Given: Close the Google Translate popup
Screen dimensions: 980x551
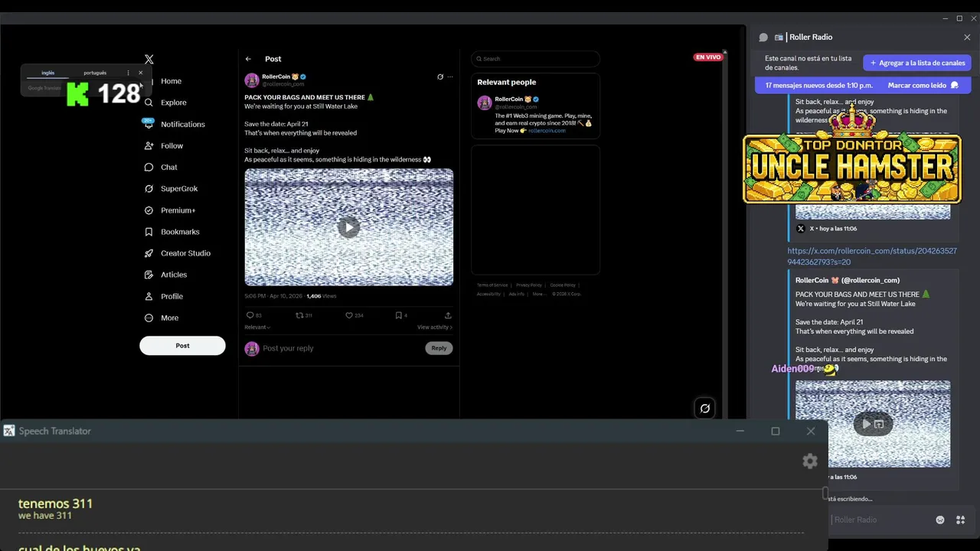Looking at the screenshot, I should point(140,73).
